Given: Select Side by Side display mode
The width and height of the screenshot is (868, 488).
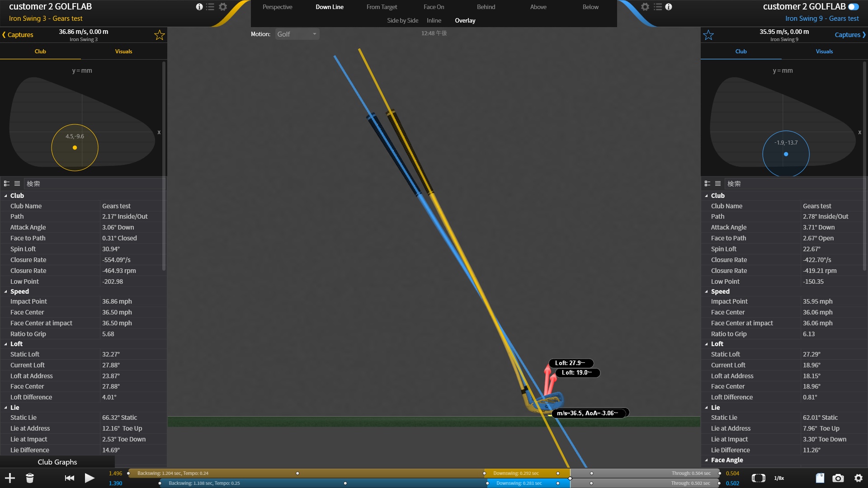Looking at the screenshot, I should [x=402, y=20].
